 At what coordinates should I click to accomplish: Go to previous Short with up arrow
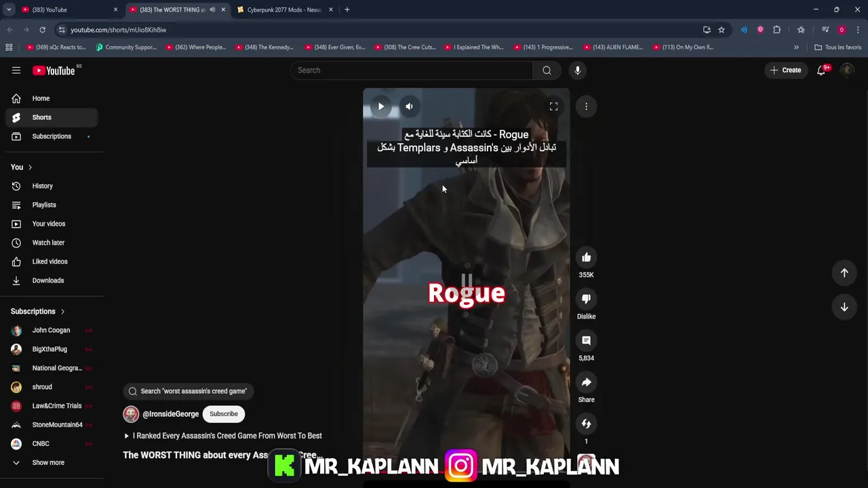[x=844, y=272]
